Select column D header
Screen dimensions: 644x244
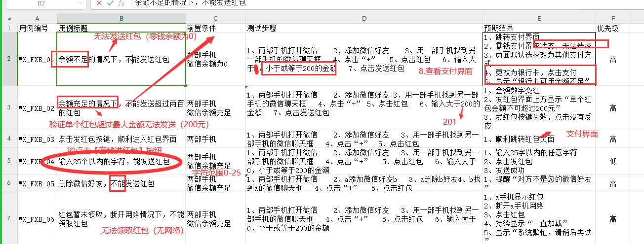364,19
